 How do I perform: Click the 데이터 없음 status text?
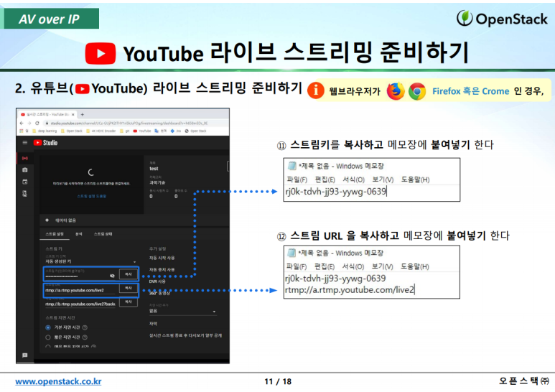(65, 220)
